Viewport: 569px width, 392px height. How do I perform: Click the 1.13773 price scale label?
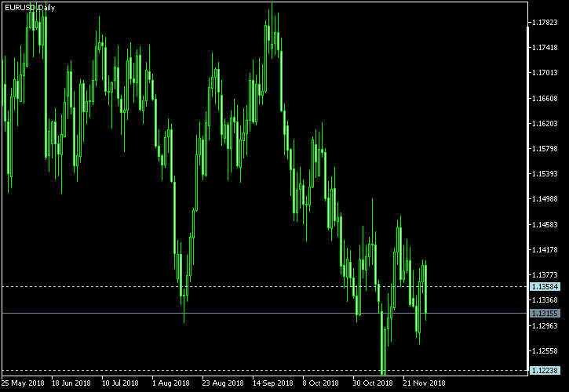pos(545,275)
